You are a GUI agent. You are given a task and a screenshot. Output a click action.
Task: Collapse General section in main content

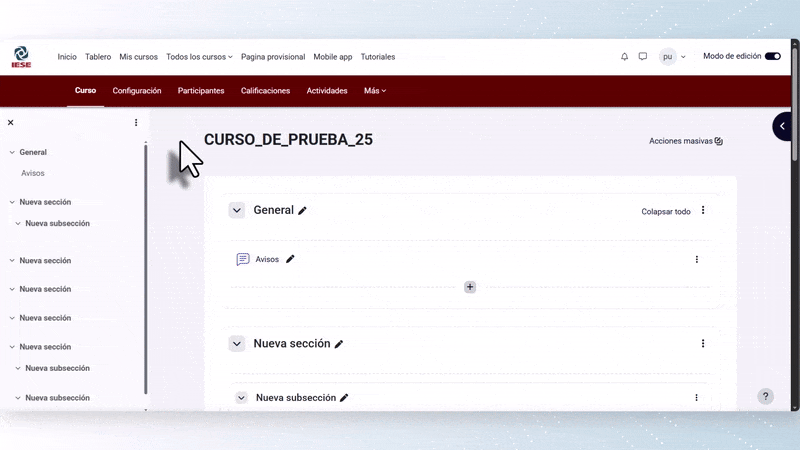[237, 210]
